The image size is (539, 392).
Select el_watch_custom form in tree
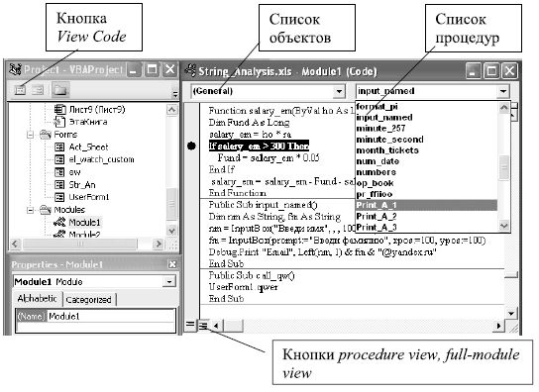101,159
